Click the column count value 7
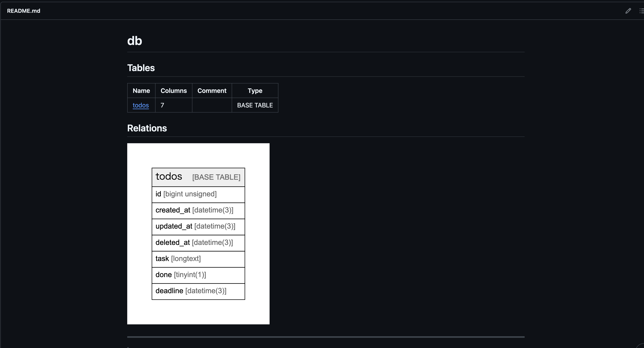 pyautogui.click(x=162, y=105)
